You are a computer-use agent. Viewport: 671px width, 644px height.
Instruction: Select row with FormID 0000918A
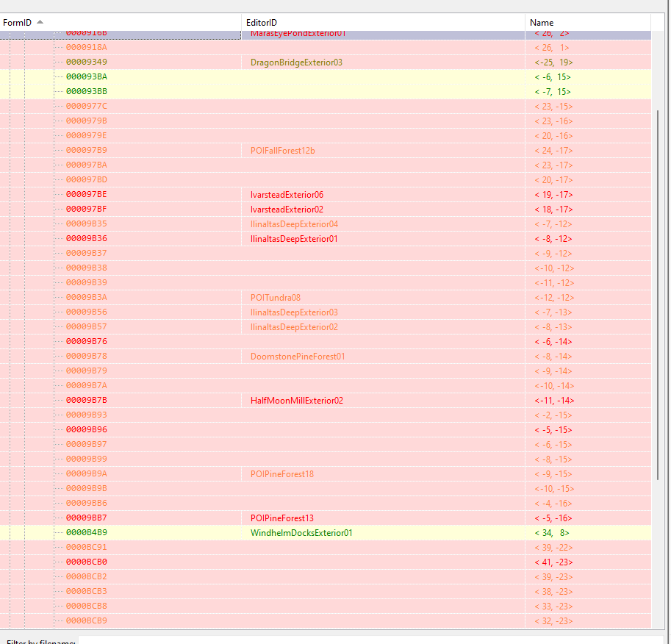pos(326,48)
